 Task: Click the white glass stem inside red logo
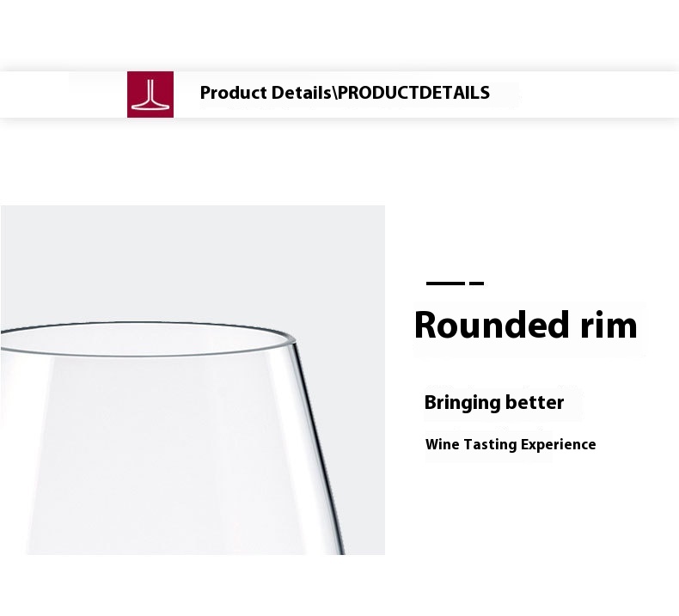150,92
